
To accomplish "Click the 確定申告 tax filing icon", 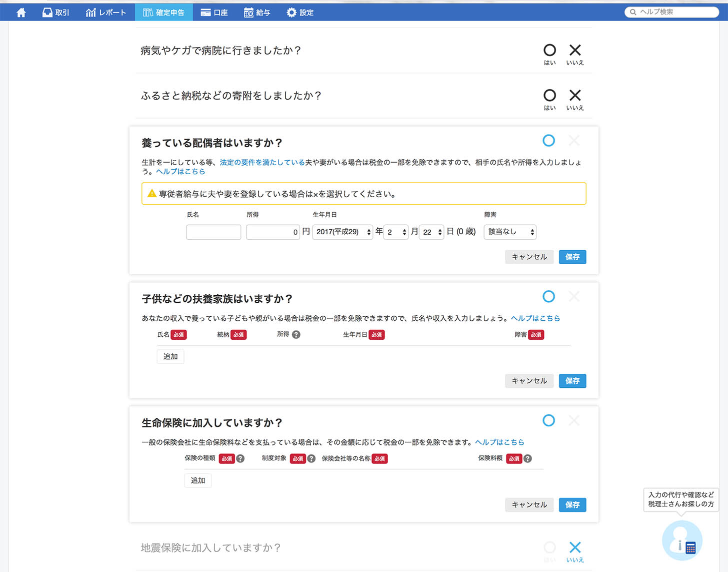I will point(163,12).
